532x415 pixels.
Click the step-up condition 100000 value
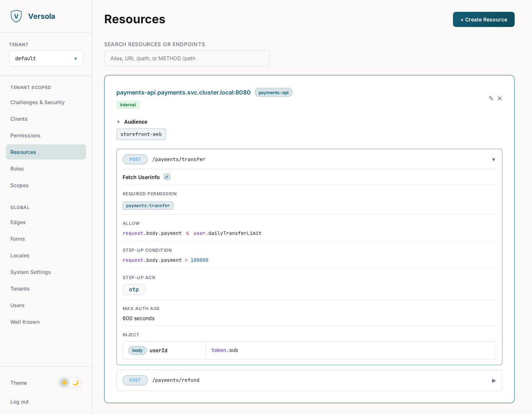[x=199, y=260]
